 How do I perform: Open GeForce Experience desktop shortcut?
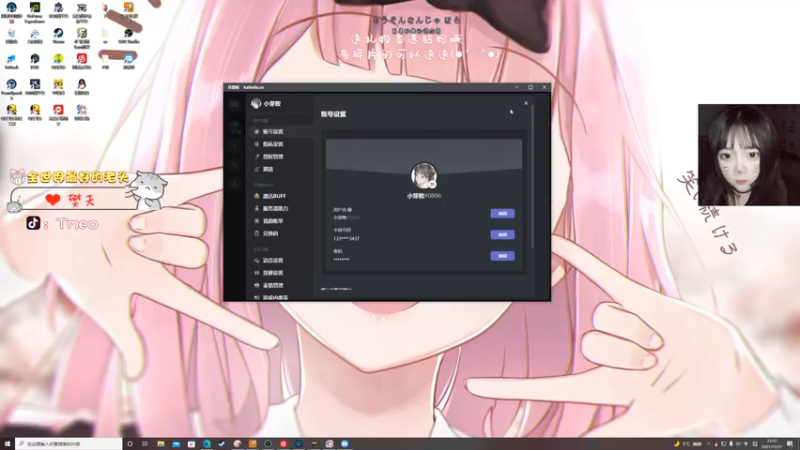point(35,12)
